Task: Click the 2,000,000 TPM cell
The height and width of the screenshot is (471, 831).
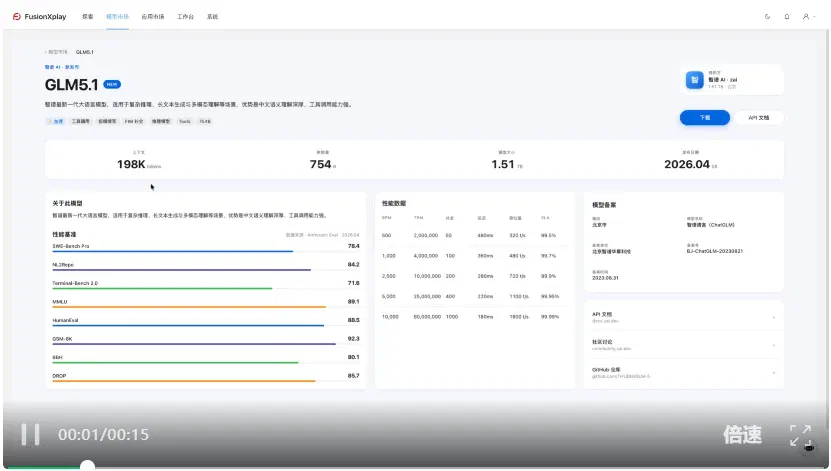Action: coord(426,235)
